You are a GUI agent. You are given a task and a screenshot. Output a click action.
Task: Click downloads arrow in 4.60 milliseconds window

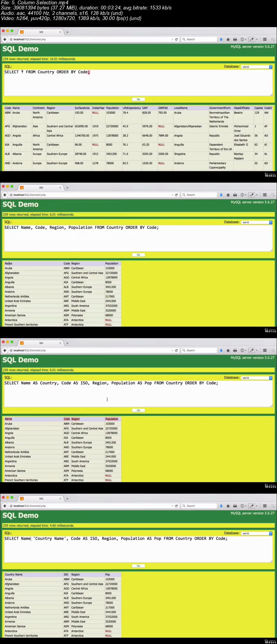click(x=221, y=506)
